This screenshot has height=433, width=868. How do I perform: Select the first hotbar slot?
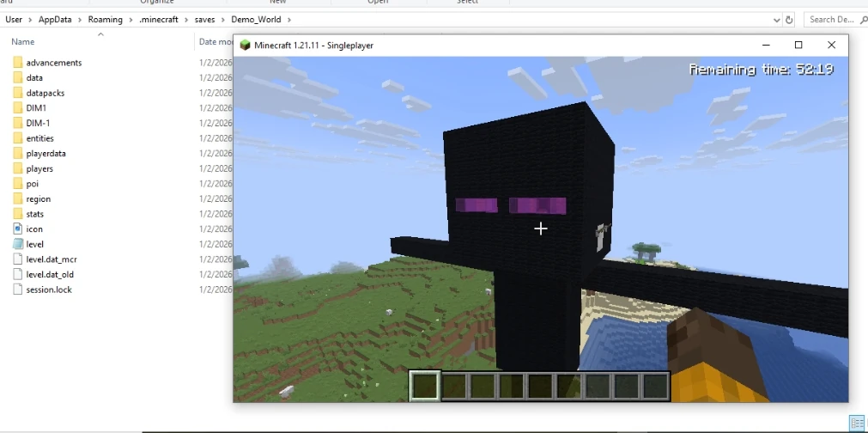(x=425, y=386)
